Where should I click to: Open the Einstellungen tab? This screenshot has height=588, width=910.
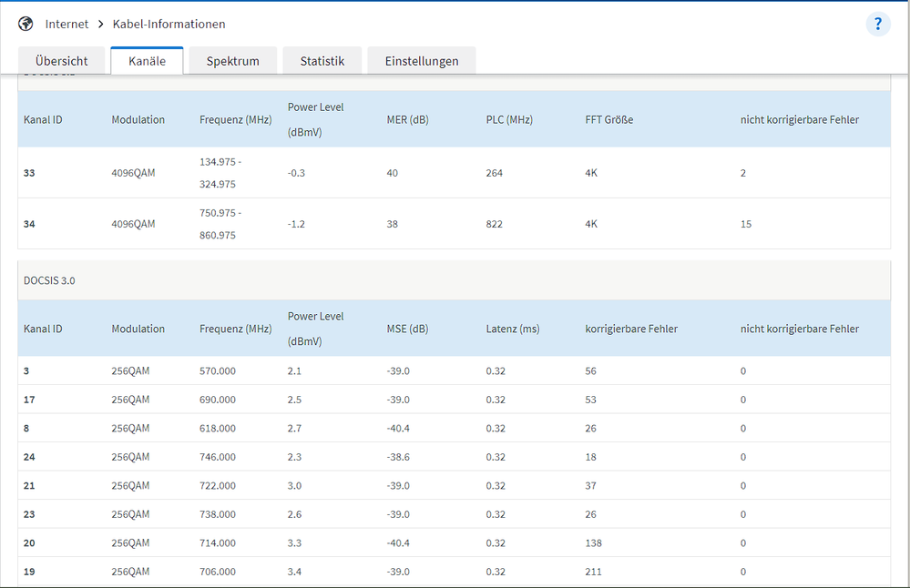click(x=421, y=61)
